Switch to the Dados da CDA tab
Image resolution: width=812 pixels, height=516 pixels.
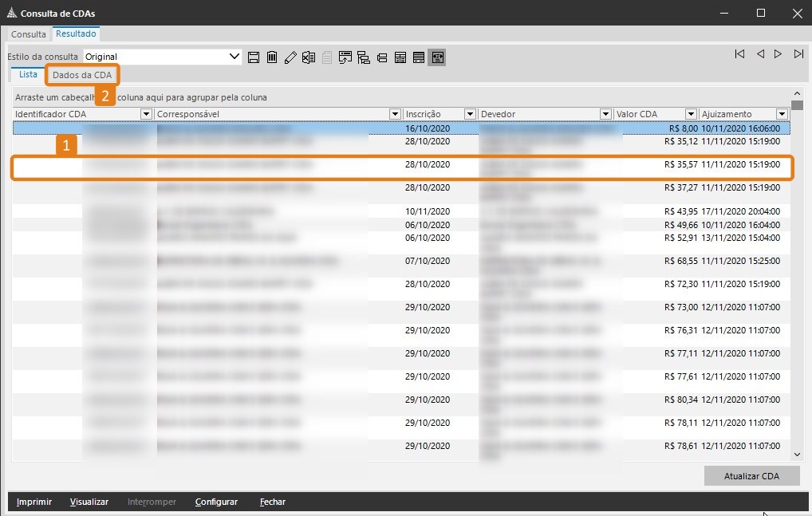coord(82,75)
